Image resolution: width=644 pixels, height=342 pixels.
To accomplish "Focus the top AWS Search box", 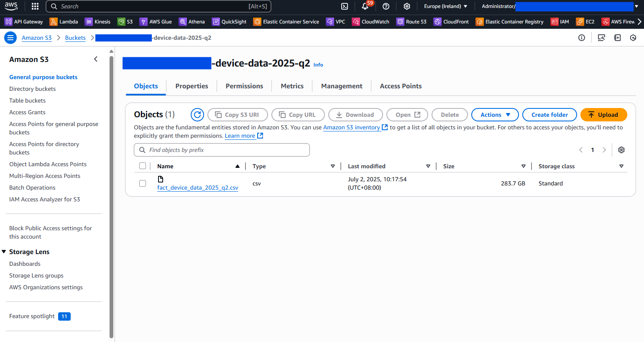I will (x=158, y=6).
